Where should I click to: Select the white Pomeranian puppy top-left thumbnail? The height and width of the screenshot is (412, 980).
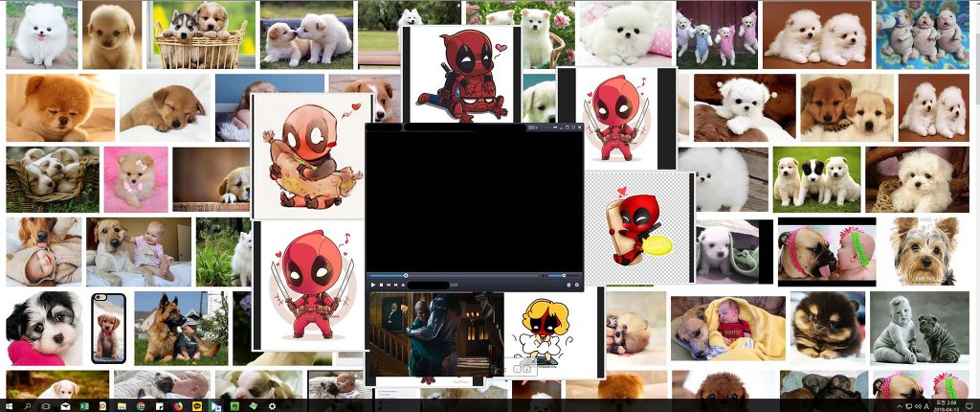click(42, 34)
